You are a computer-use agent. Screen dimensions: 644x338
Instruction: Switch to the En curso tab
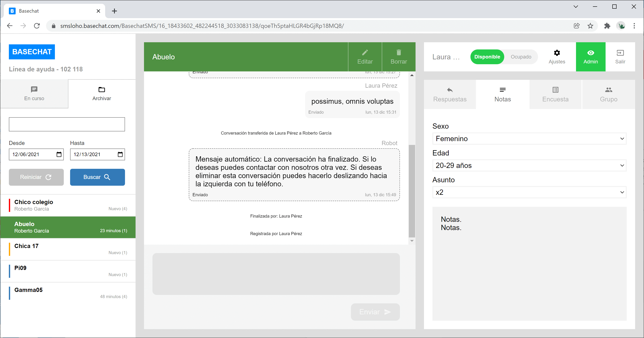34,94
